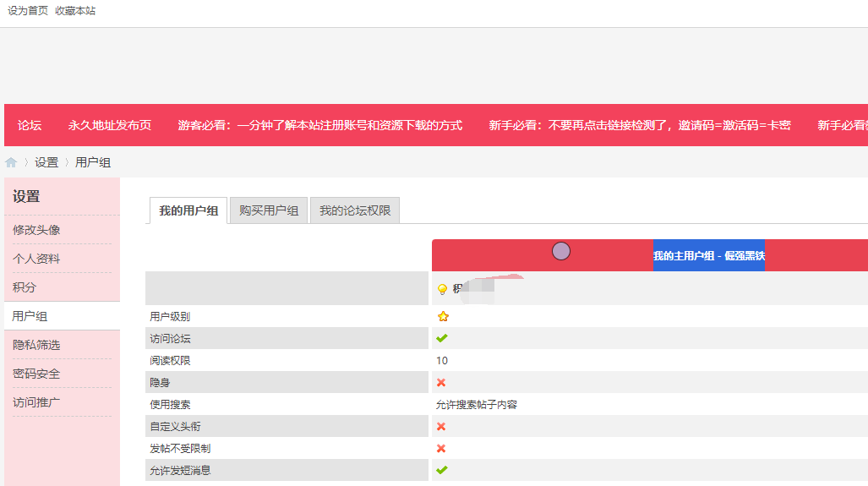This screenshot has width=868, height=486.
Task: Open 隐私筛选 in the settings sidebar
Action: pyautogui.click(x=36, y=345)
